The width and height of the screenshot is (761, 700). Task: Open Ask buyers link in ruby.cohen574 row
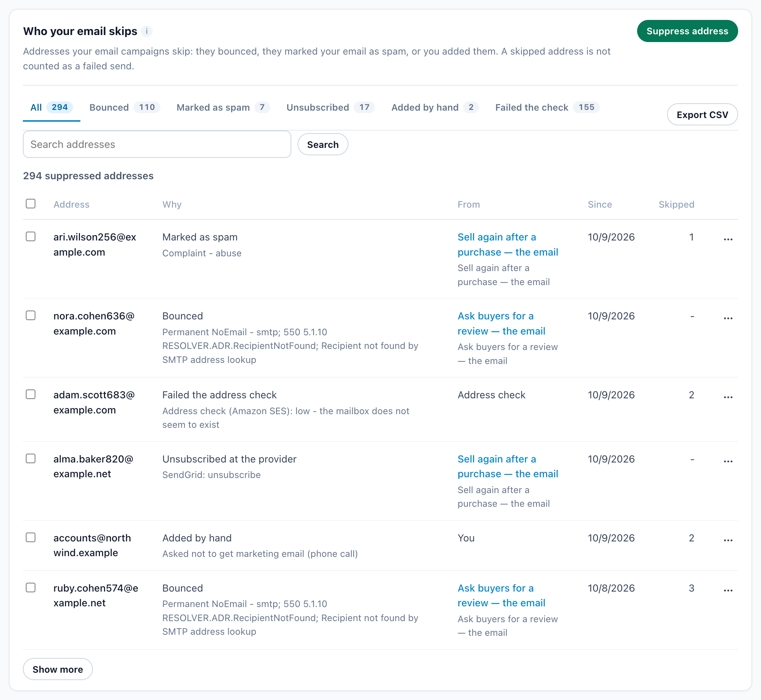[501, 596]
